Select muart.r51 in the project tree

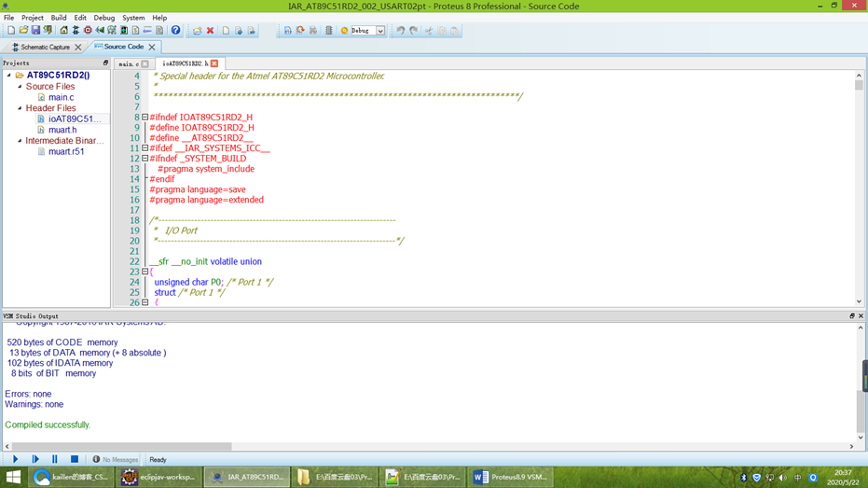66,151
